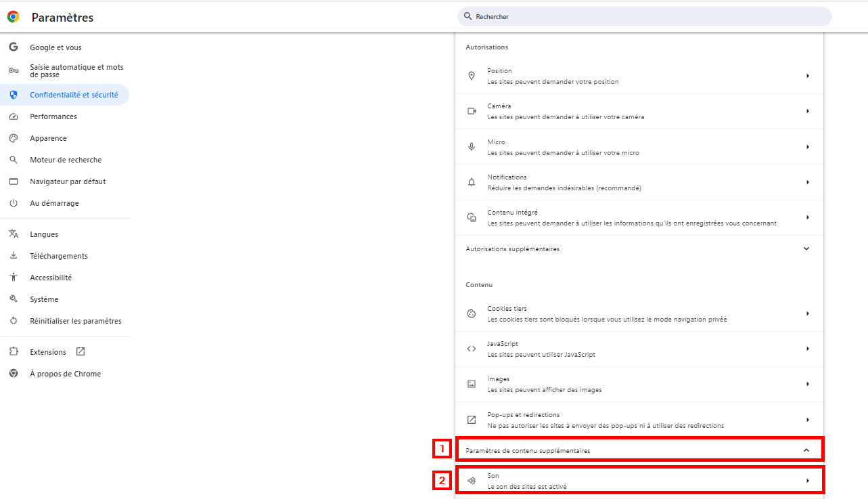Viewport: 868px width, 499px height.
Task: Click the Pop-ups et redirections icon
Action: pos(472,420)
